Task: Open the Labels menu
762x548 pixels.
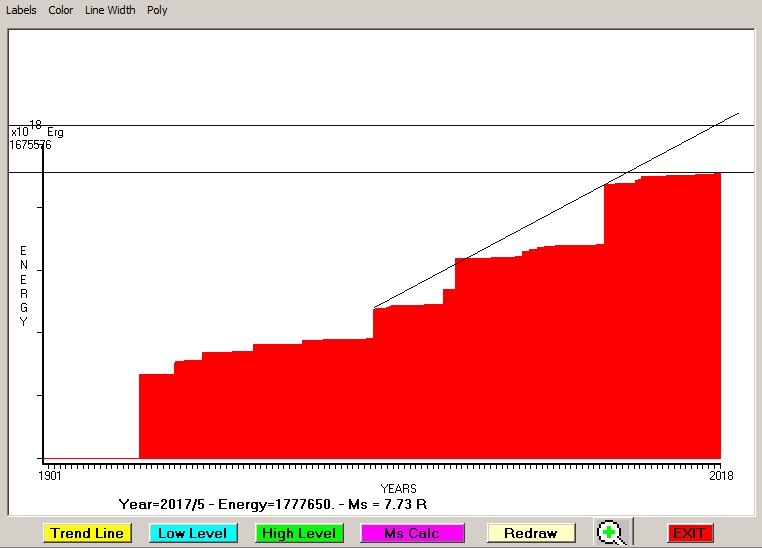Action: click(x=21, y=10)
